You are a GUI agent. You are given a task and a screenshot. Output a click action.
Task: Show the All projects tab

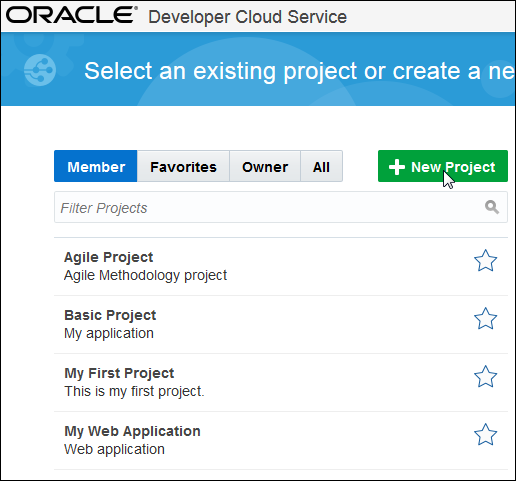321,166
